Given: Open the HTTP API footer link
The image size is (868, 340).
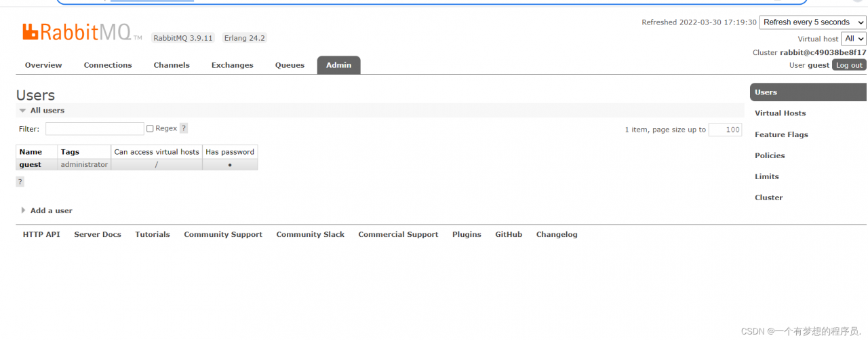Looking at the screenshot, I should click(x=41, y=234).
